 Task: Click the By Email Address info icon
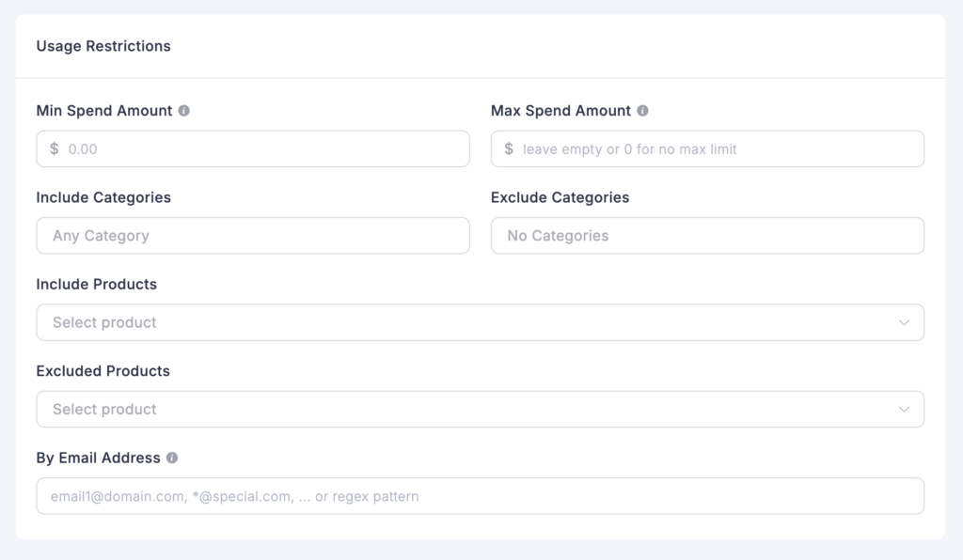172,459
